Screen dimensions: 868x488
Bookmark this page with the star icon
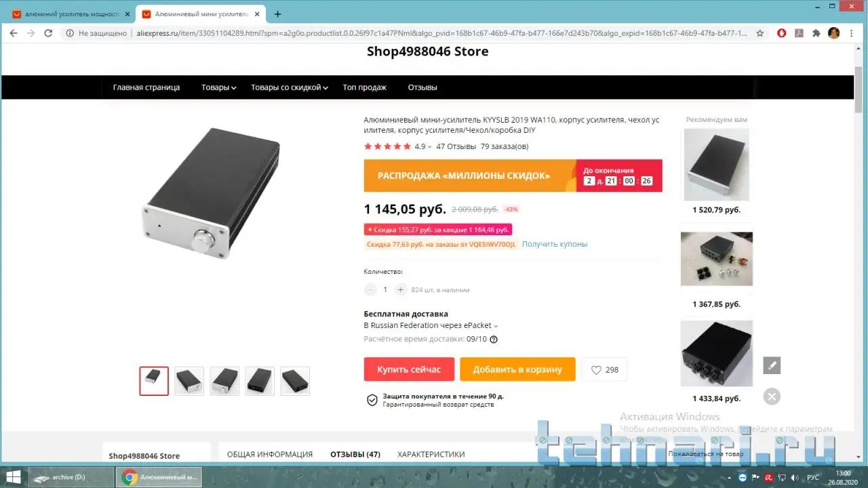tap(760, 33)
